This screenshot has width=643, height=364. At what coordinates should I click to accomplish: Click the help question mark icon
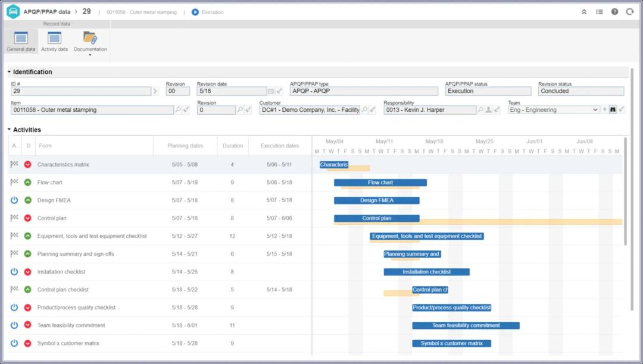[x=614, y=12]
